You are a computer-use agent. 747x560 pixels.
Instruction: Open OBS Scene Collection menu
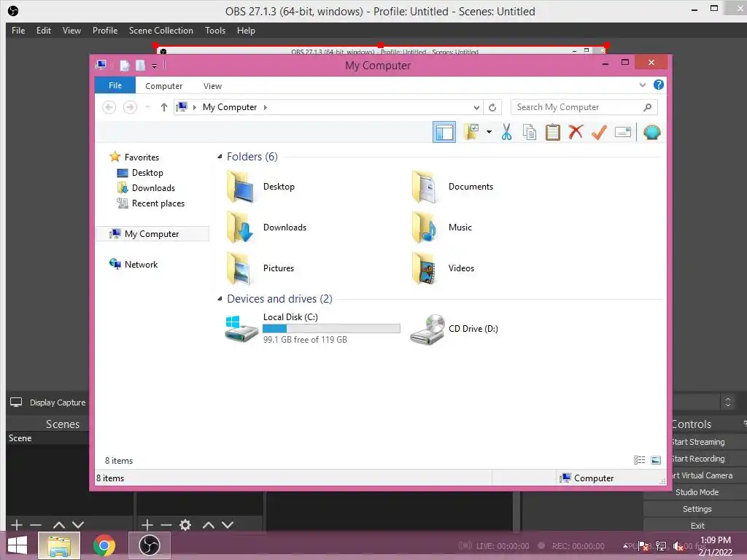point(161,31)
